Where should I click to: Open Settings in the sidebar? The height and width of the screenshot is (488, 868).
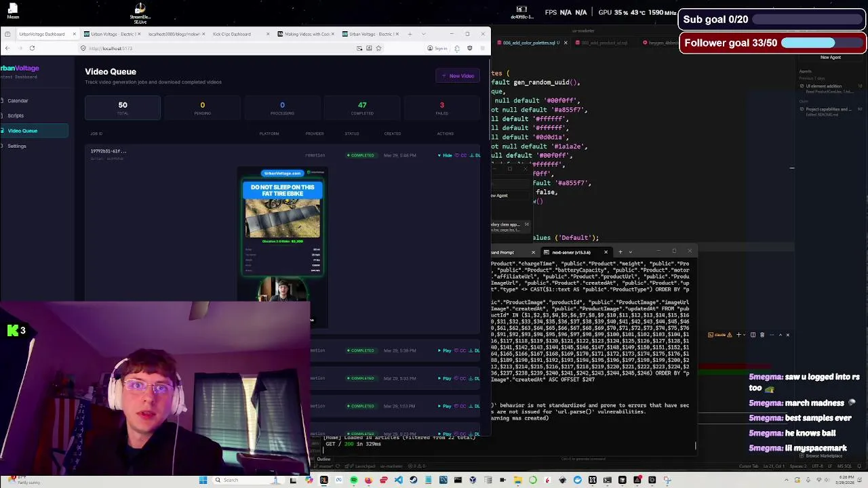pos(17,146)
